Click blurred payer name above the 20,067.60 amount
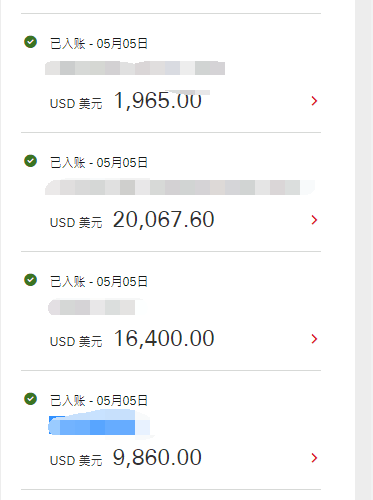373x500 pixels. pyautogui.click(x=180, y=187)
